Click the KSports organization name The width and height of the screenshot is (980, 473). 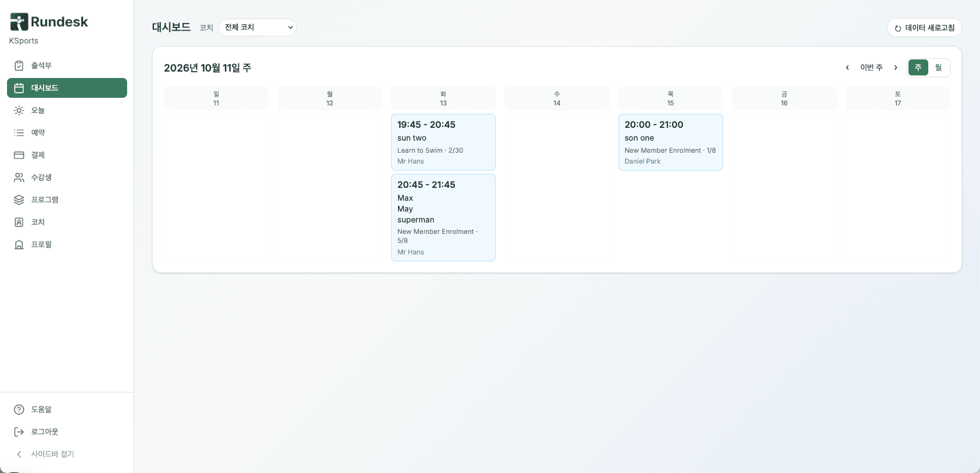point(24,41)
